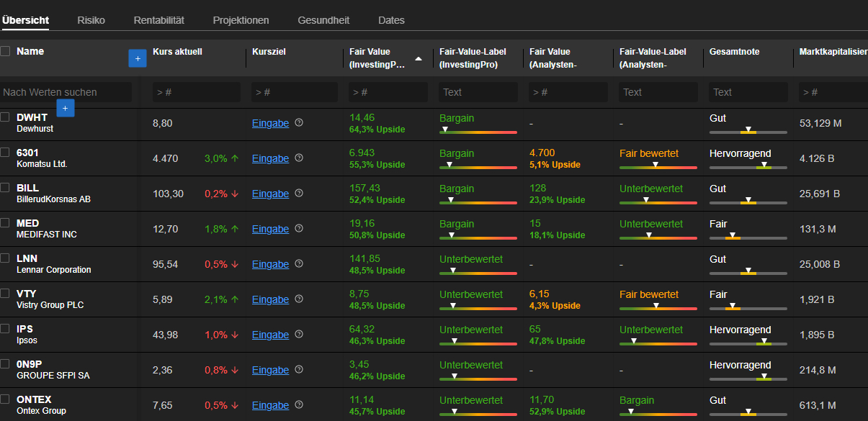Open the Dates tab
Viewport: 868px width, 421px height.
click(391, 20)
